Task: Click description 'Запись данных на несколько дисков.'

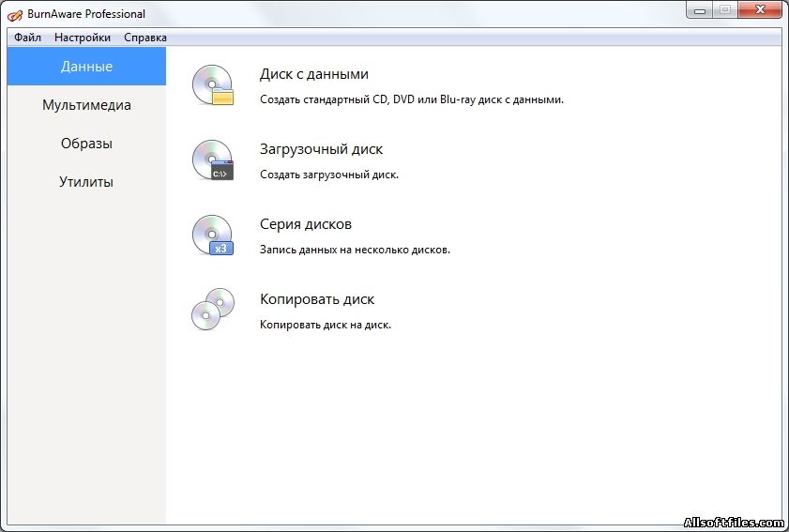Action: (355, 250)
